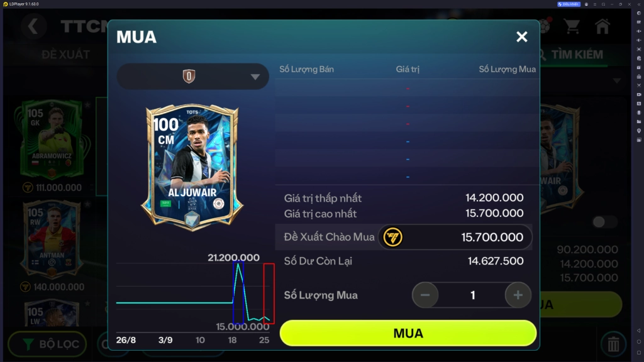Toggle the switch at right side
The height and width of the screenshot is (362, 644).
coord(604,222)
